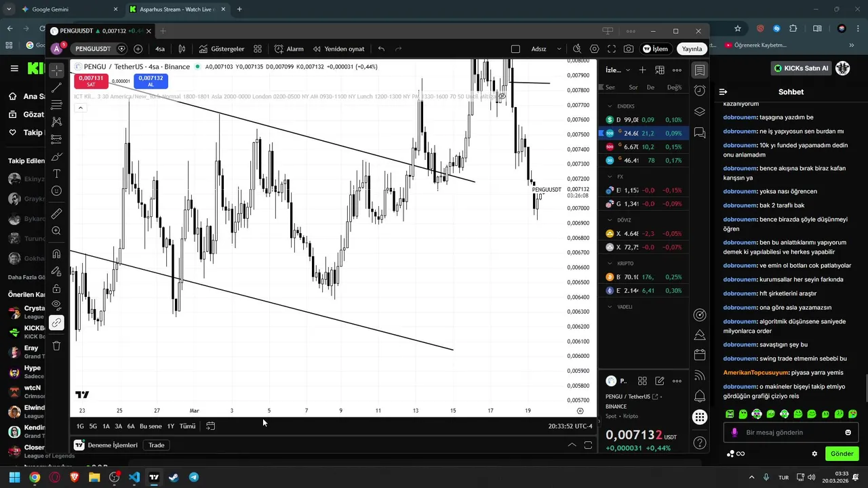Enter fullscreen chart mode
The height and width of the screenshot is (488, 868).
(x=612, y=49)
